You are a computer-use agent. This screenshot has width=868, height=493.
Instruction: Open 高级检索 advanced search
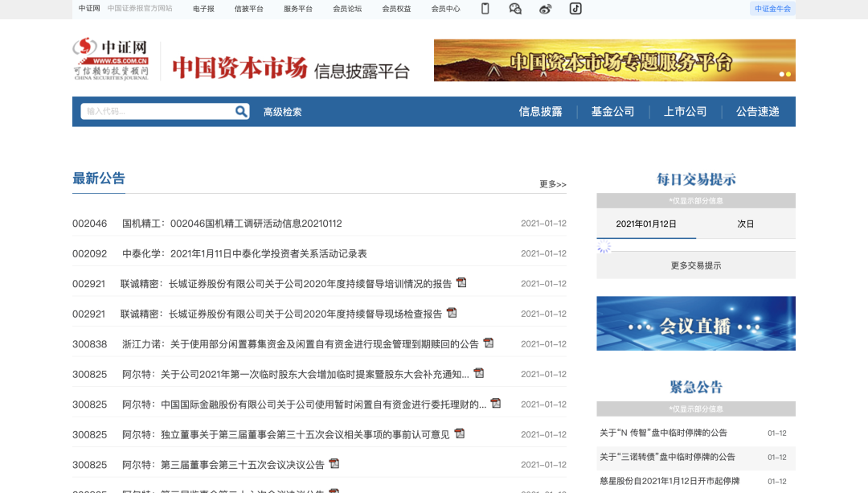pyautogui.click(x=282, y=112)
